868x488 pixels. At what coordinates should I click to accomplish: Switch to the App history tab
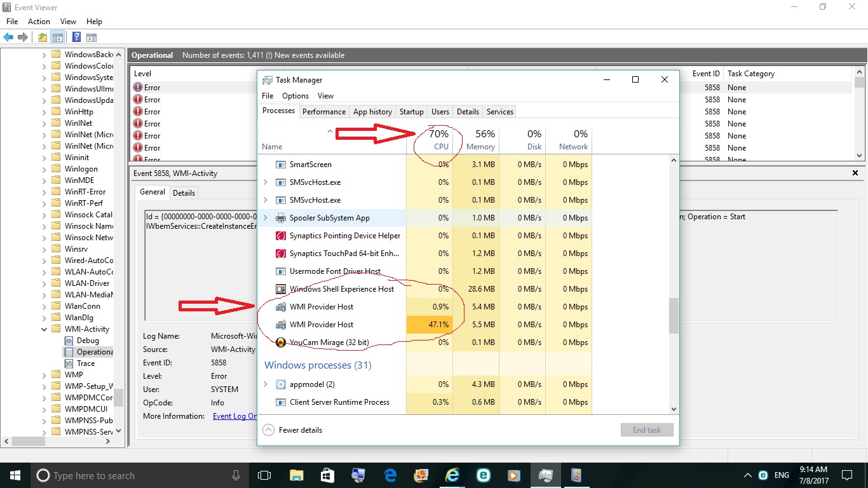point(372,112)
